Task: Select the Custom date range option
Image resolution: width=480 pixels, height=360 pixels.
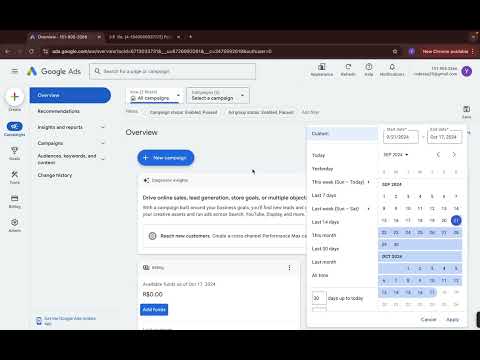Action: (x=342, y=134)
